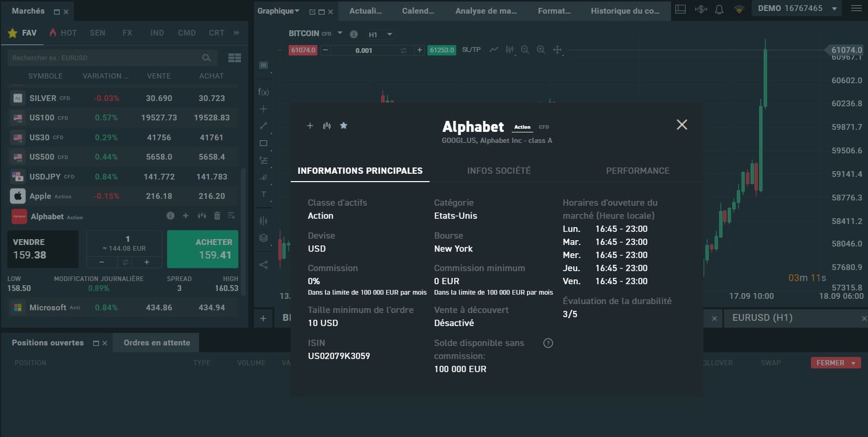The height and width of the screenshot is (437, 868).
Task: Select the FX market category tab
Action: click(127, 33)
